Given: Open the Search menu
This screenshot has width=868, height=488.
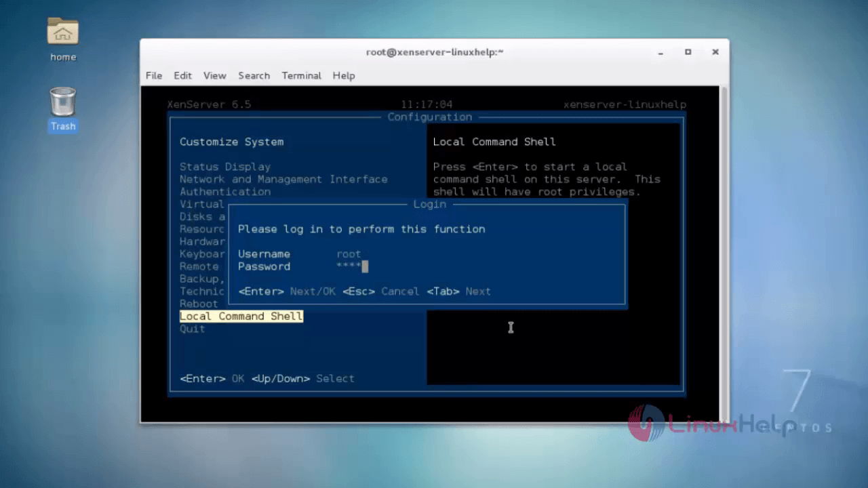Looking at the screenshot, I should point(254,75).
